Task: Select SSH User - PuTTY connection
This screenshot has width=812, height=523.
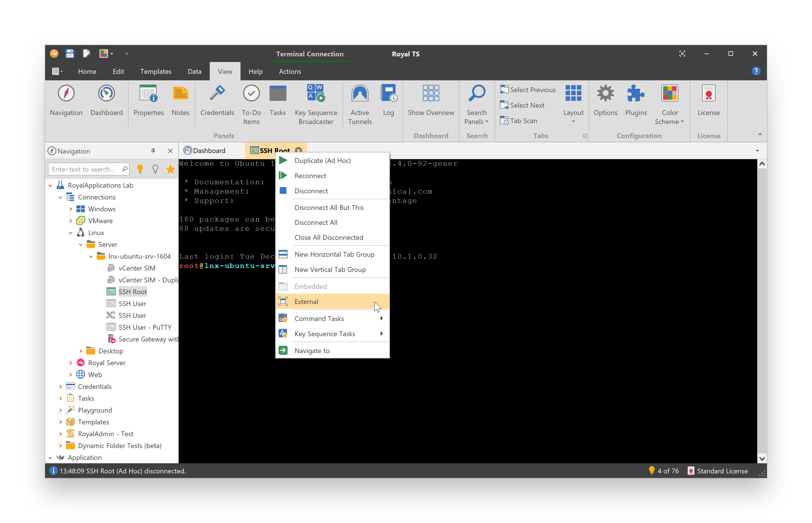Action: point(145,328)
